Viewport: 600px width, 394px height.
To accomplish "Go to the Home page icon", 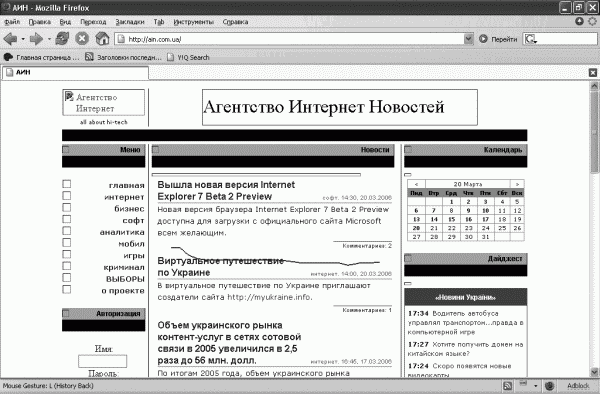I will coord(102,39).
